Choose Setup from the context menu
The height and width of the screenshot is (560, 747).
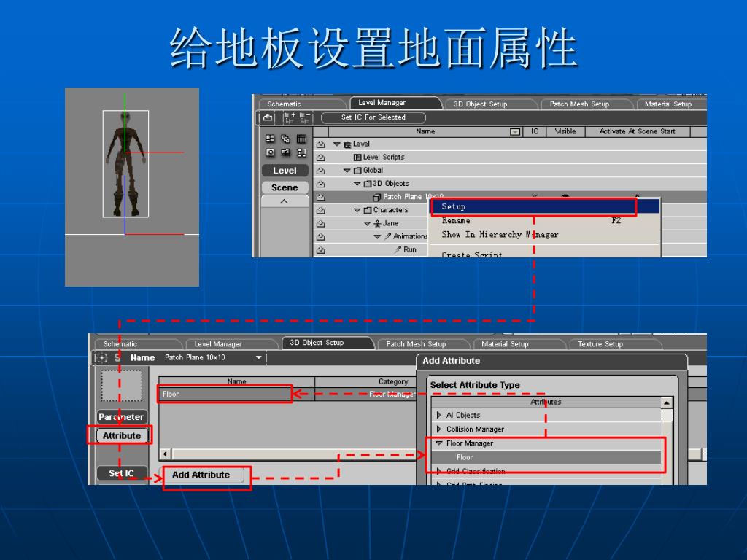point(545,206)
